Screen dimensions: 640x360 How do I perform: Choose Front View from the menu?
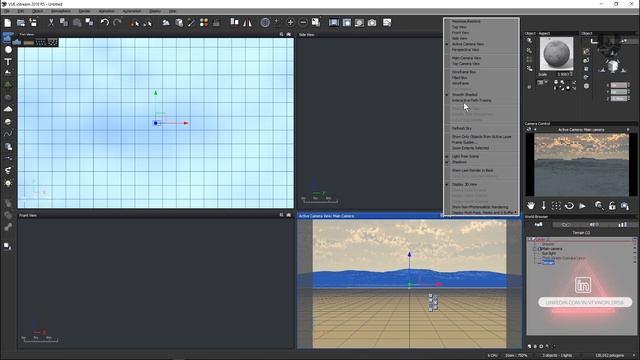tap(460, 33)
